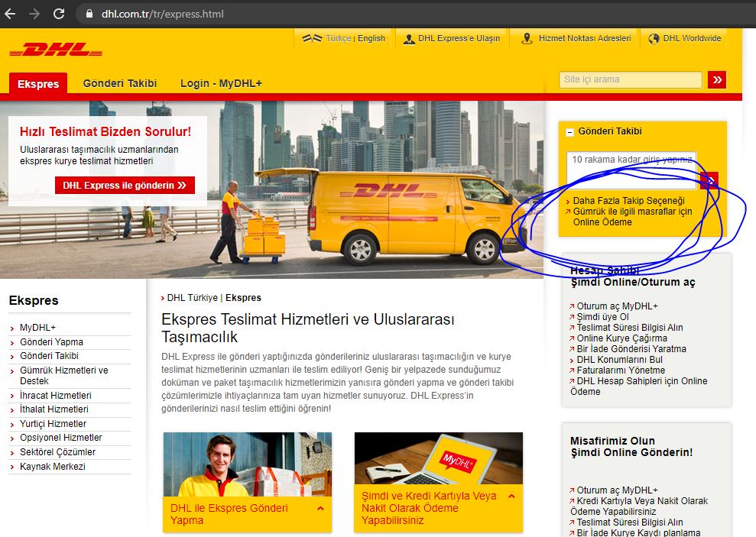Submit the tracking number with the red arrow

coord(709,180)
